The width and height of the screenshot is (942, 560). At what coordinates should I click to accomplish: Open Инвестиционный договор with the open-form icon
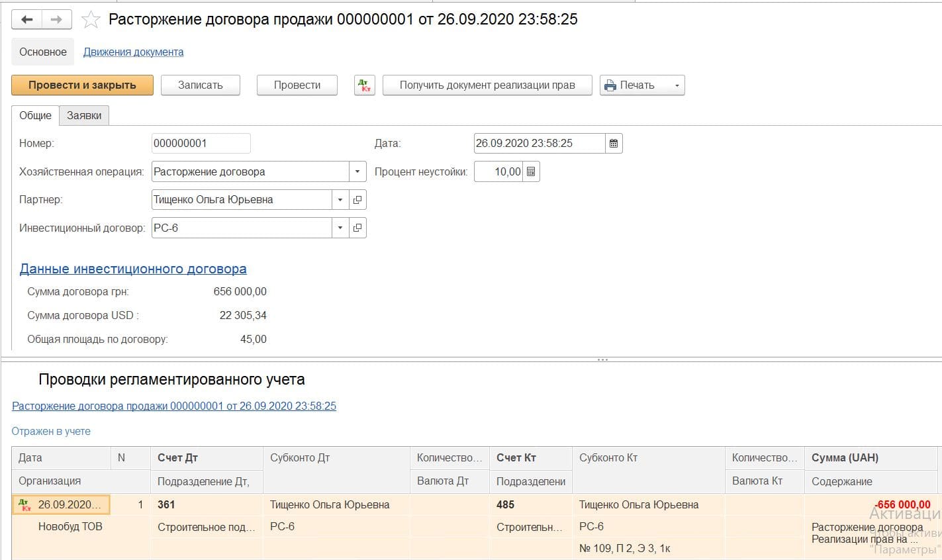pos(357,228)
